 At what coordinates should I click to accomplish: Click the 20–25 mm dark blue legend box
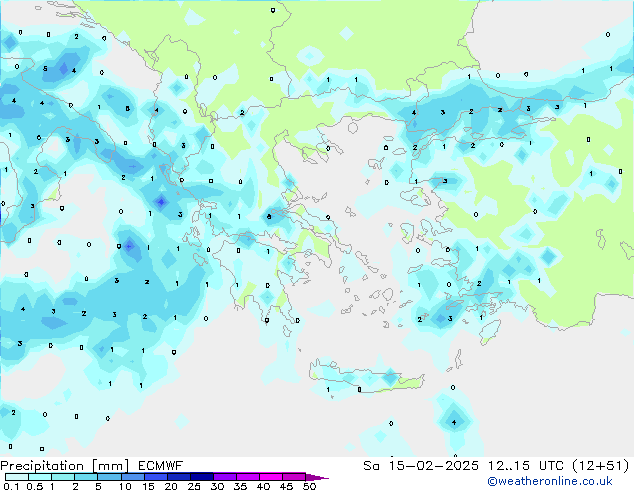pos(179,477)
